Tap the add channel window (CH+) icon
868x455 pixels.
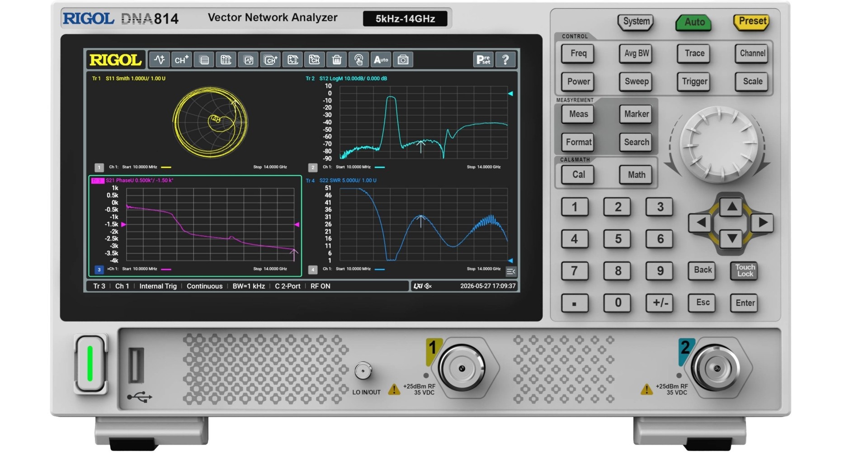point(270,60)
